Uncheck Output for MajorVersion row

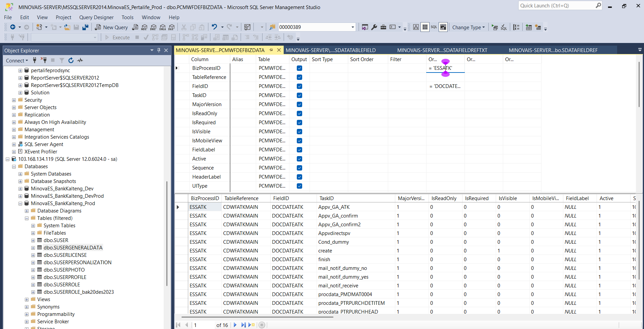(x=299, y=104)
